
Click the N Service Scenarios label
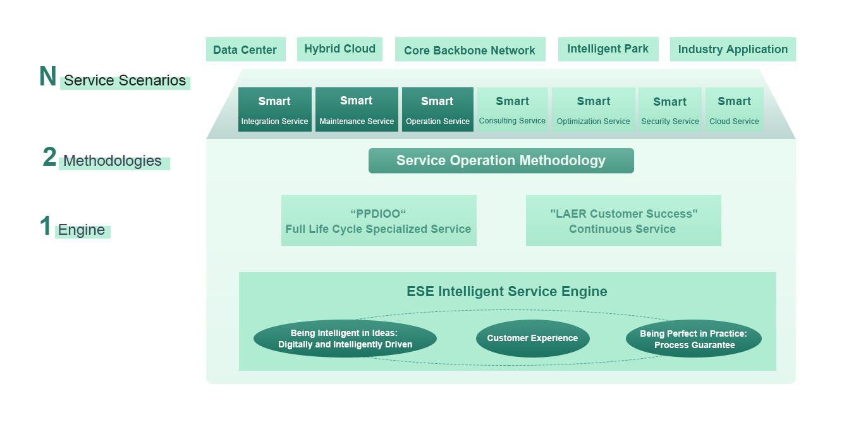(114, 78)
